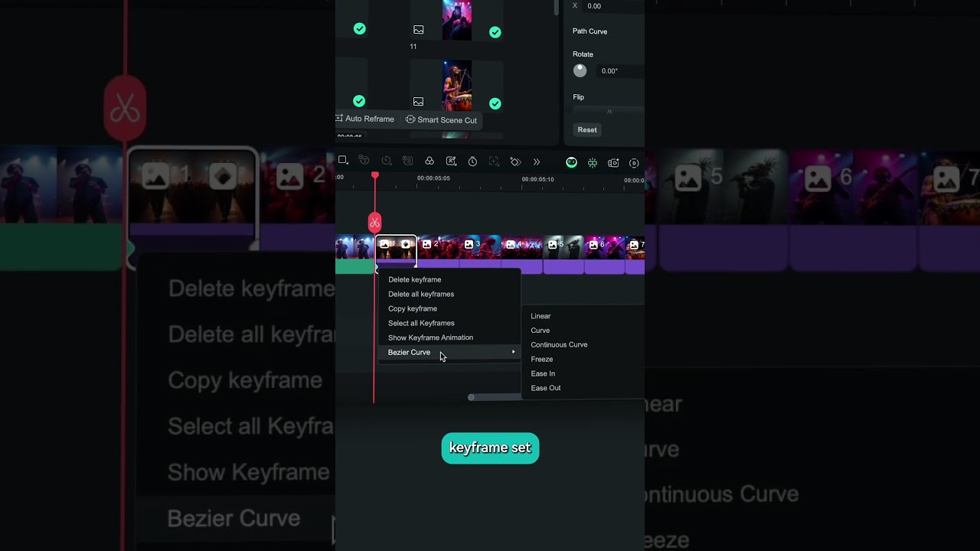Screen dimensions: 980x551
Task: Select the Motion Tracking crosshair icon
Action: [x=494, y=161]
